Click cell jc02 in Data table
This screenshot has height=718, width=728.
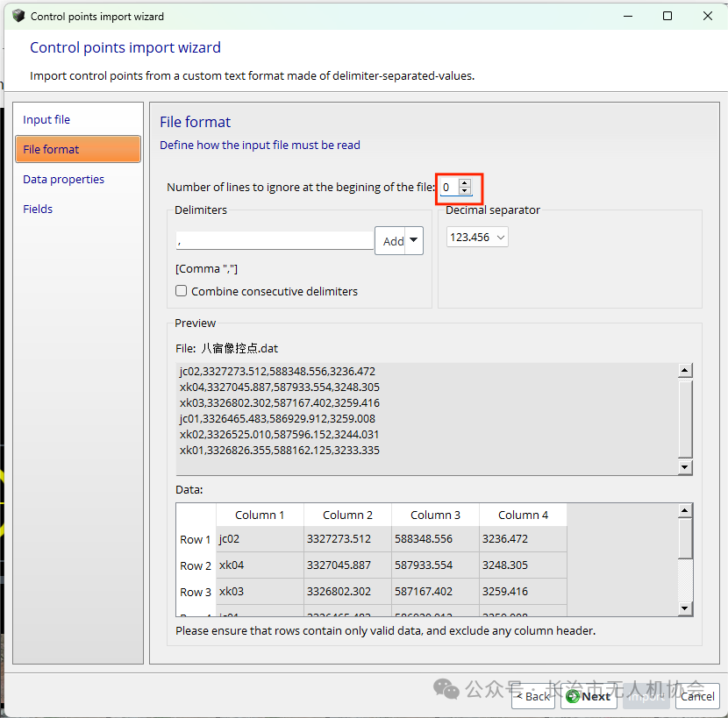click(x=260, y=539)
